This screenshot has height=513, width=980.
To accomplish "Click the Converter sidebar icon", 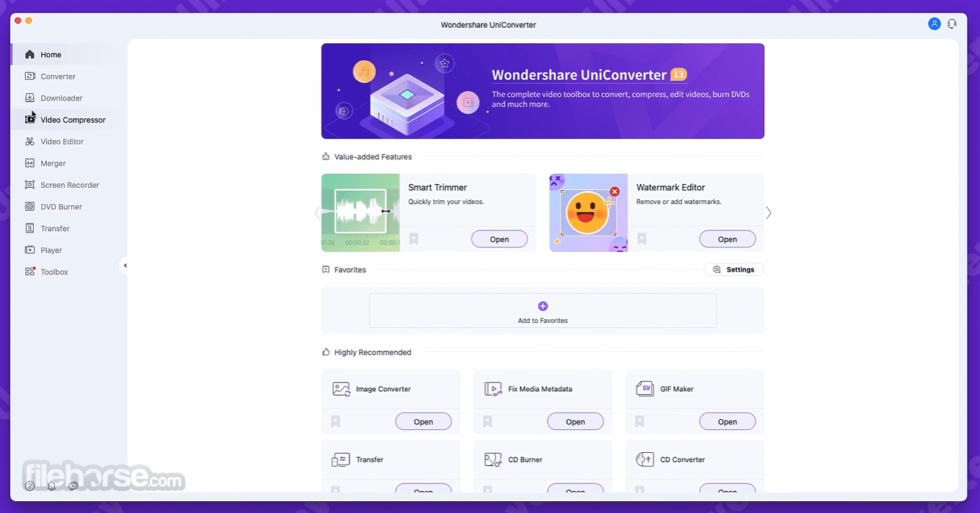I will point(29,76).
